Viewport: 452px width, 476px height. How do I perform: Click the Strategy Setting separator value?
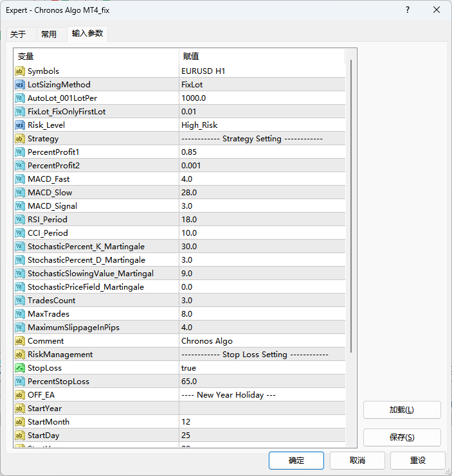pyautogui.click(x=262, y=139)
